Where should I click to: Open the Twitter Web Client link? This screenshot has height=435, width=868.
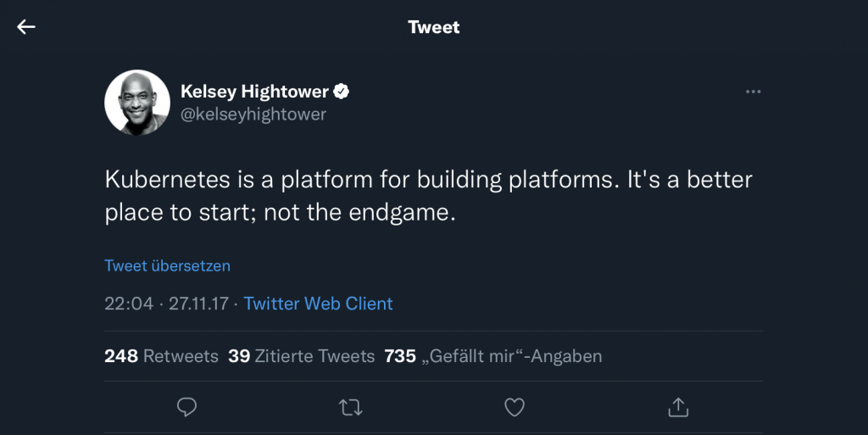[x=319, y=304]
